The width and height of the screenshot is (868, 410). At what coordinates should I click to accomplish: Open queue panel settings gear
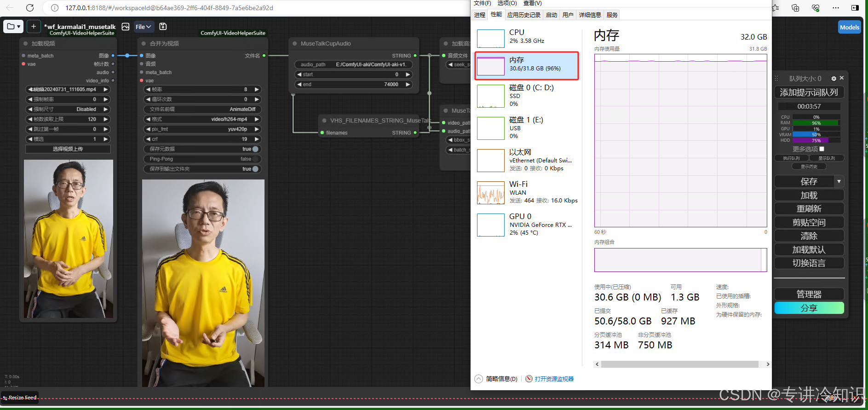(834, 79)
